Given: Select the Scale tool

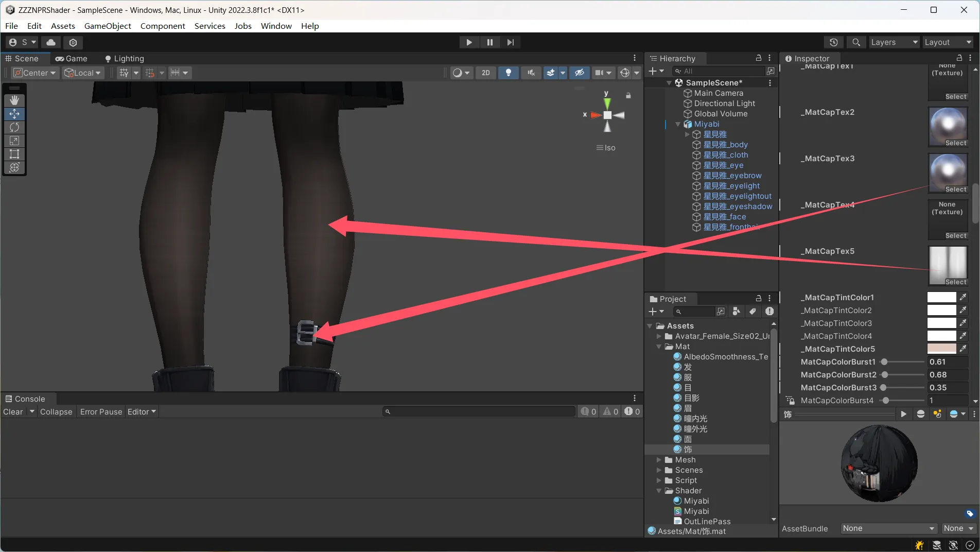Looking at the screenshot, I should pyautogui.click(x=14, y=141).
